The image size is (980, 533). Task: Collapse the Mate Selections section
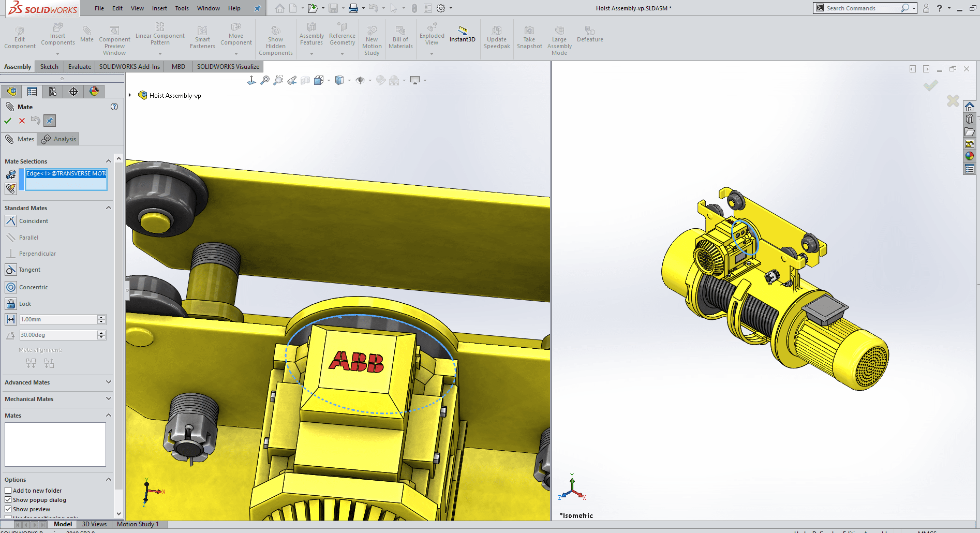tap(109, 161)
